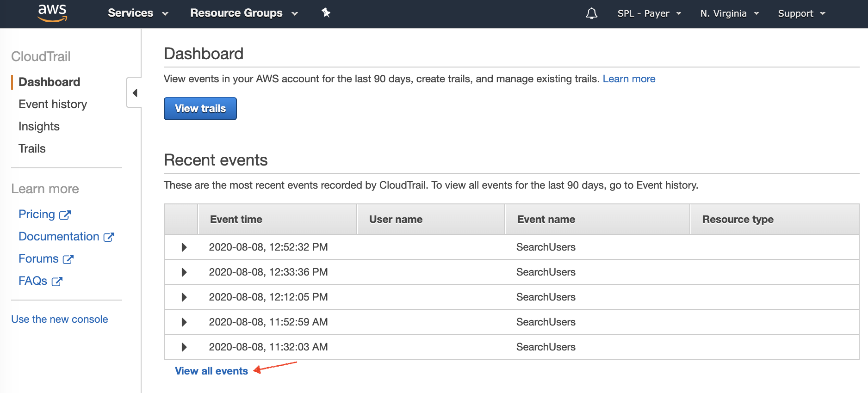Select the 2020-08-08, 11:52:59 AM timestamp
The width and height of the screenshot is (868, 393).
pos(268,322)
